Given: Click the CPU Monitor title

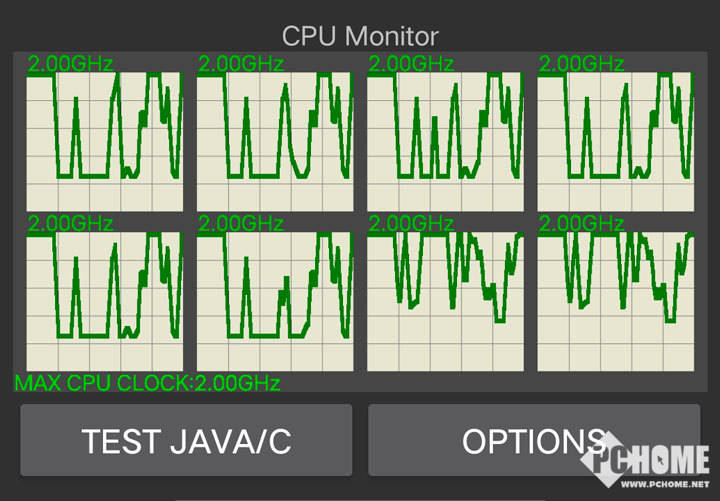Looking at the screenshot, I should coord(360,36).
